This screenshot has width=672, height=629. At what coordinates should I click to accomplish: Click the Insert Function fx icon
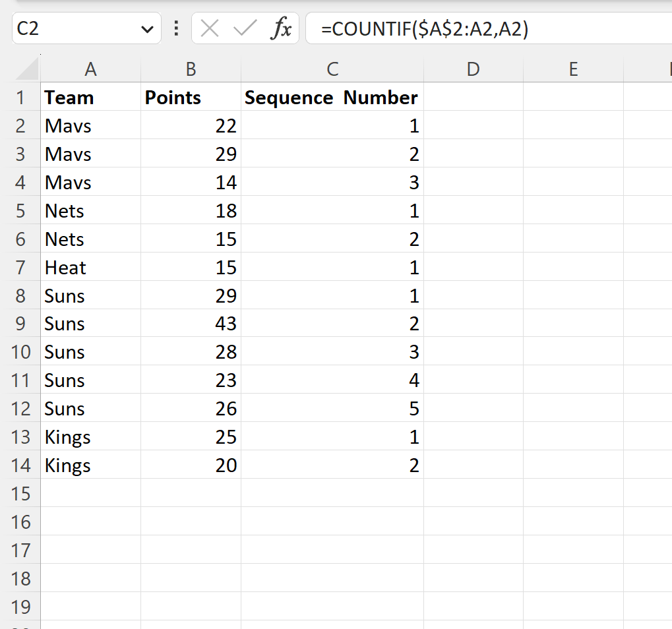[282, 28]
